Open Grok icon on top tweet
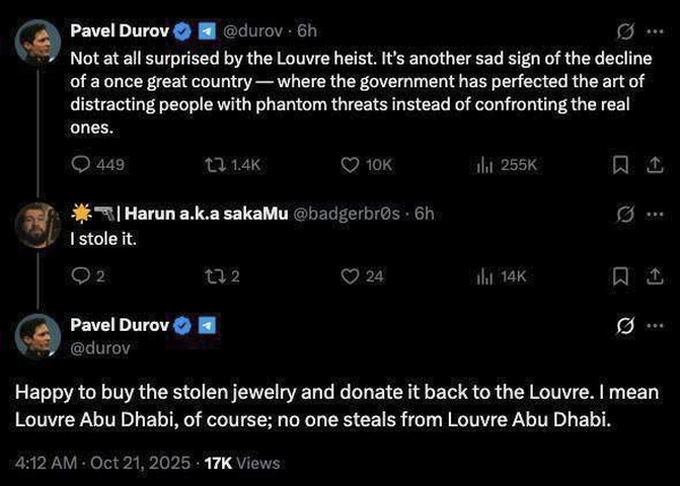 click(x=626, y=30)
